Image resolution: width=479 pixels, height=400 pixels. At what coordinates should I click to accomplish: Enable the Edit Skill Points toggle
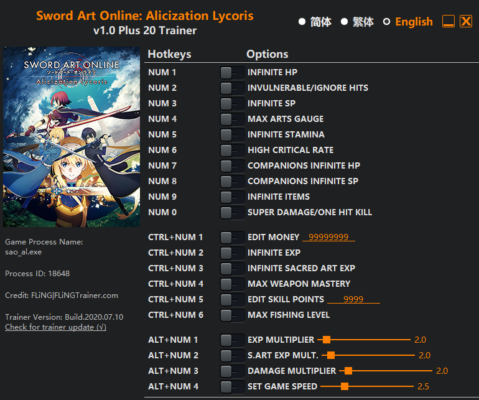[232, 300]
